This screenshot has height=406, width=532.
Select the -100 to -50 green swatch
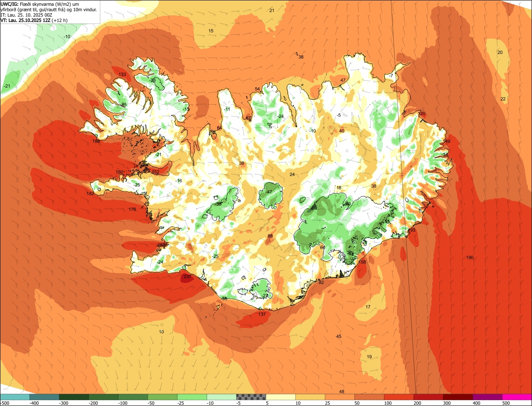coord(133,397)
